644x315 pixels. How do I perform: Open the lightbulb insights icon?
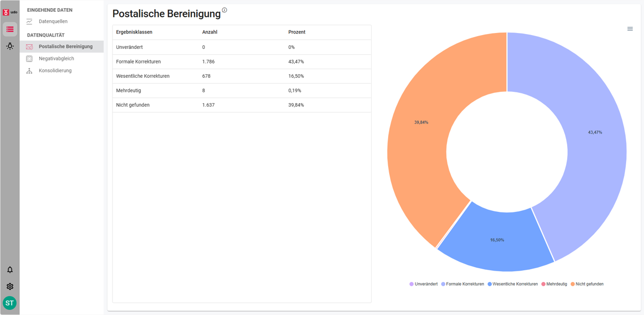click(x=10, y=46)
